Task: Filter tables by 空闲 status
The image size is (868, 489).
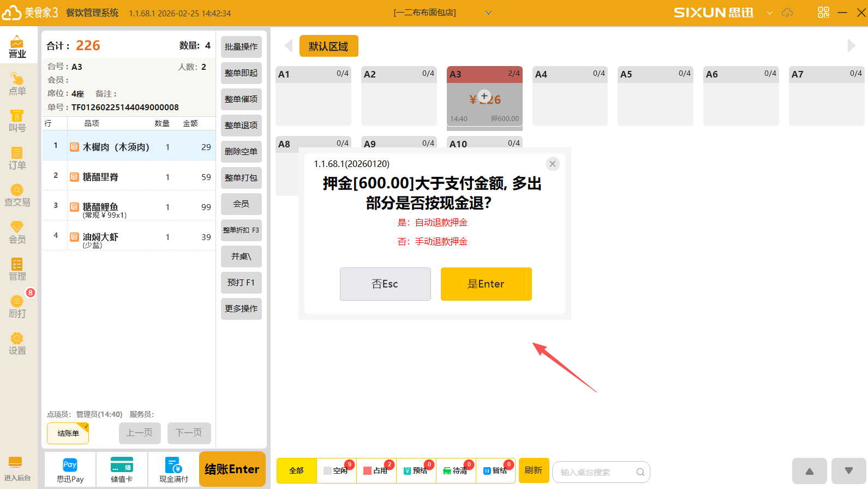Action: coord(337,470)
